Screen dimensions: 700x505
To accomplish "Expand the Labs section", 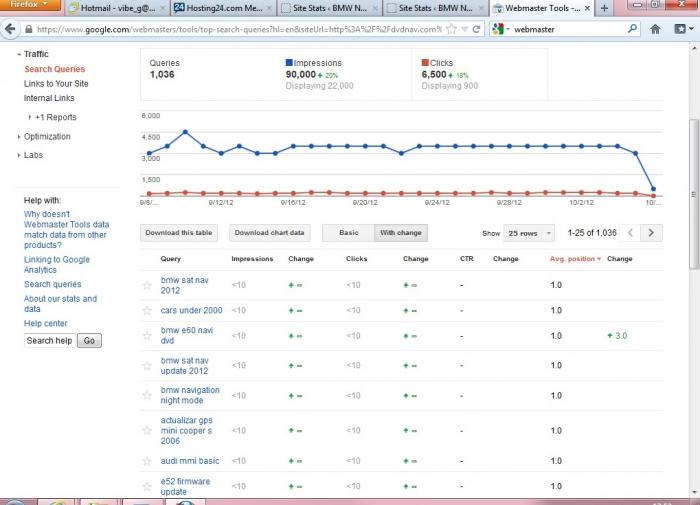I will tap(19, 155).
